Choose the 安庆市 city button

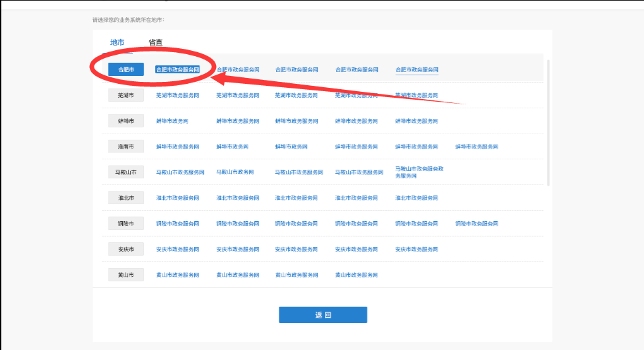pyautogui.click(x=125, y=249)
